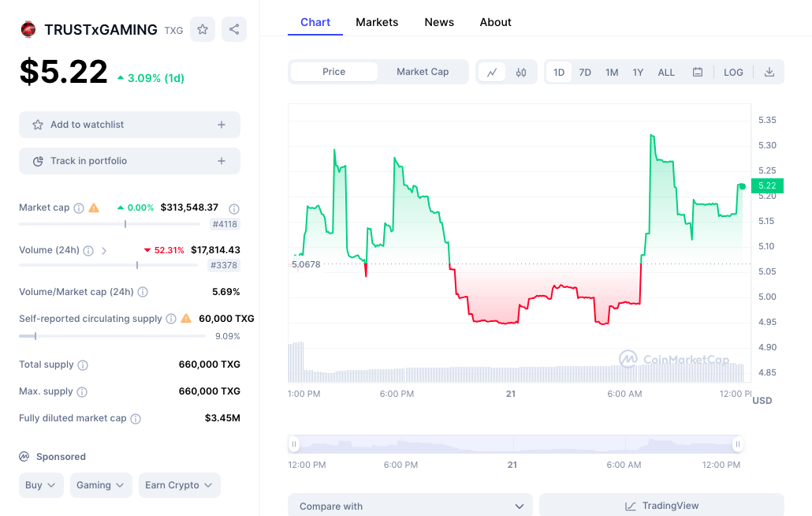812x516 pixels.
Task: Click the Fully diluted market cap info icon
Action: [x=136, y=419]
